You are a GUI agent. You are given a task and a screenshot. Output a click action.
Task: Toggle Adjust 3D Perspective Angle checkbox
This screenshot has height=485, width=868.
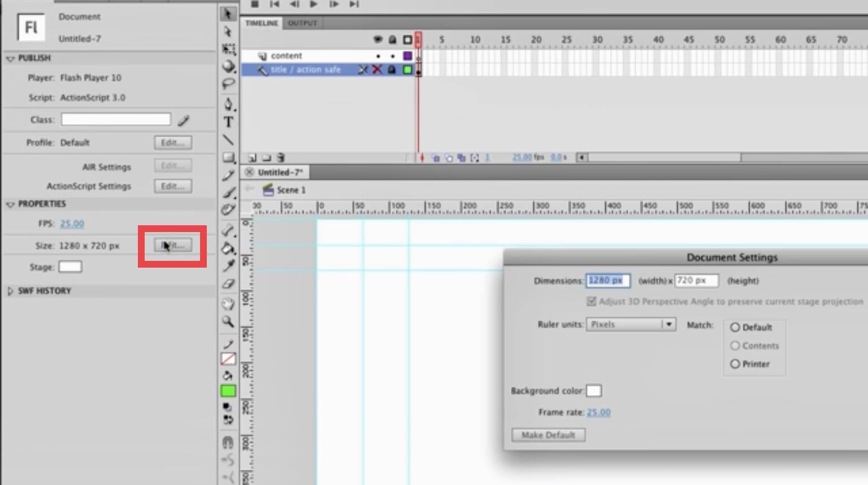[x=592, y=302]
